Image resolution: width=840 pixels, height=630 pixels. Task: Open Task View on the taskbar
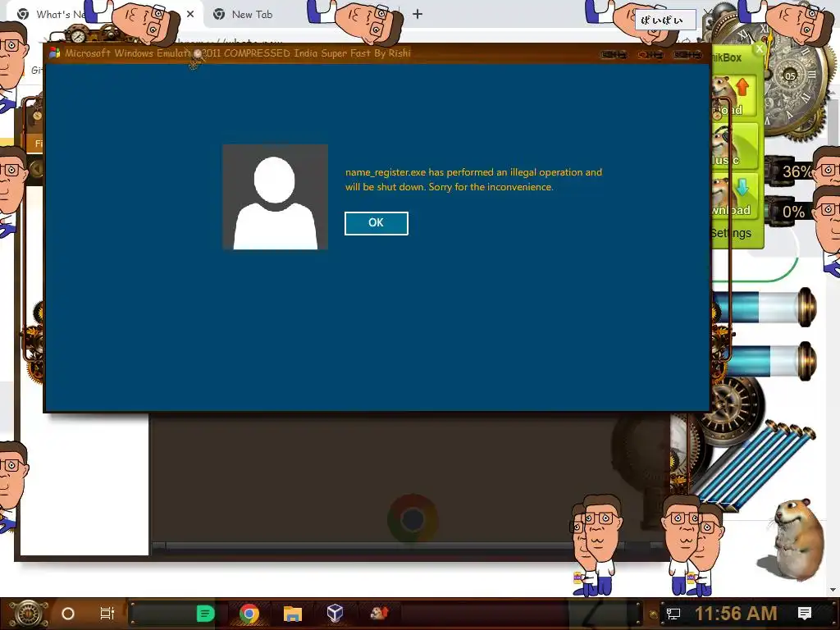click(107, 614)
